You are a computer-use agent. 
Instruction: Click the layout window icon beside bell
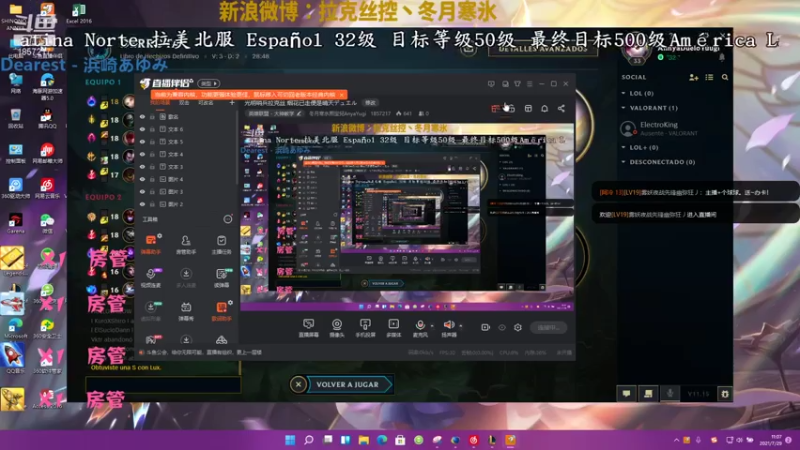[528, 108]
